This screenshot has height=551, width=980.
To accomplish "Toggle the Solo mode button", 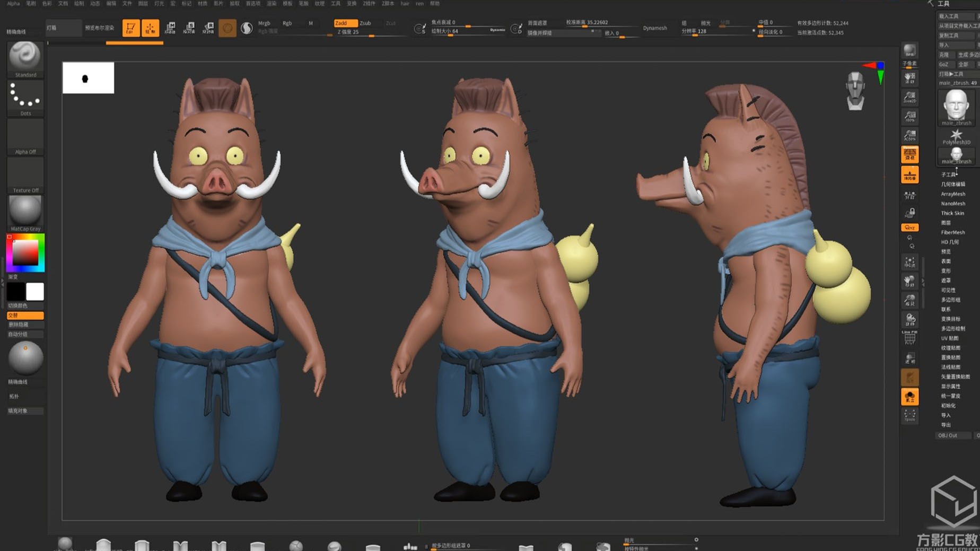I will (x=909, y=397).
